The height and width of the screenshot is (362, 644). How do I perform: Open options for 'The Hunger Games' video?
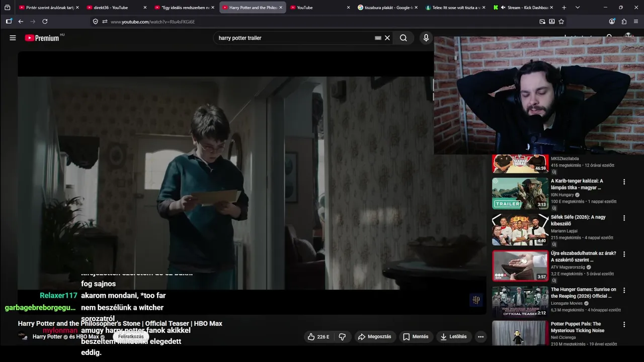coord(624,291)
